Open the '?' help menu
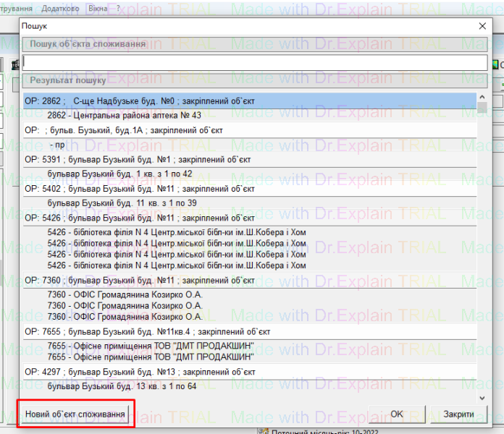504x434 pixels. pyautogui.click(x=119, y=7)
